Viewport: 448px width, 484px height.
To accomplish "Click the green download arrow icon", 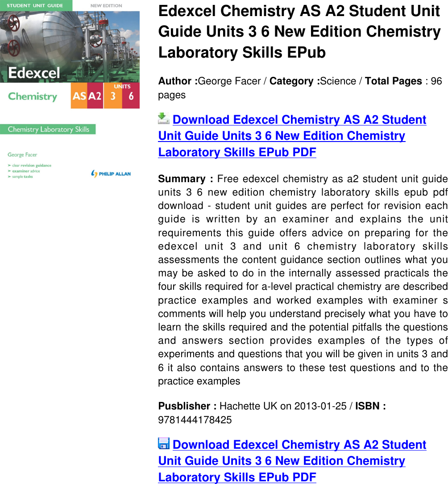I will click(x=163, y=119).
